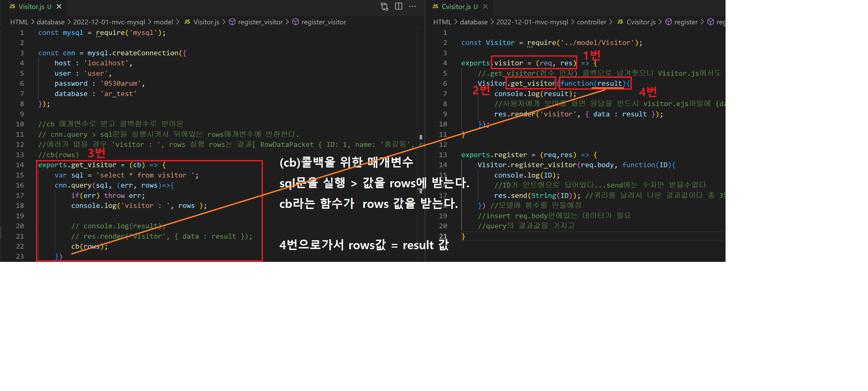Switch to the Visitor.js tab
The width and height of the screenshot is (868, 391).
tap(31, 6)
